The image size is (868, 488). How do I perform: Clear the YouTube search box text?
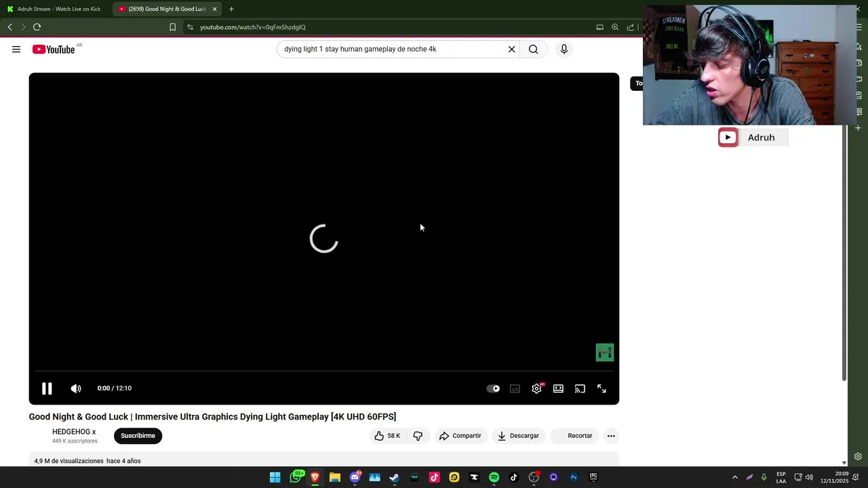pyautogui.click(x=512, y=49)
